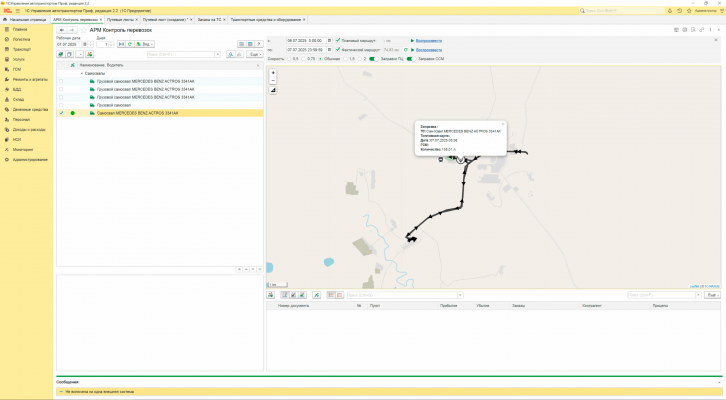Open the Транспорт sidebar section
Viewport: 726px width, 400px height.
click(22, 49)
